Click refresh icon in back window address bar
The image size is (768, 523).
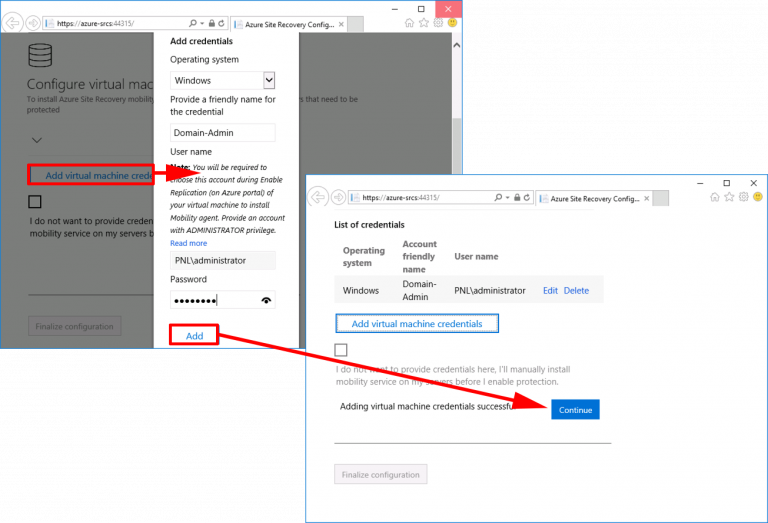point(221,23)
